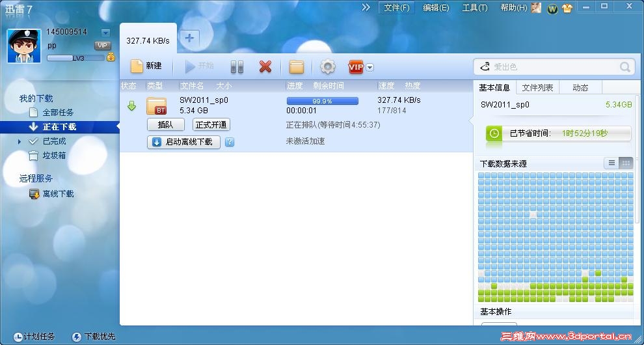Click the magnifier search icon

pyautogui.click(x=624, y=66)
